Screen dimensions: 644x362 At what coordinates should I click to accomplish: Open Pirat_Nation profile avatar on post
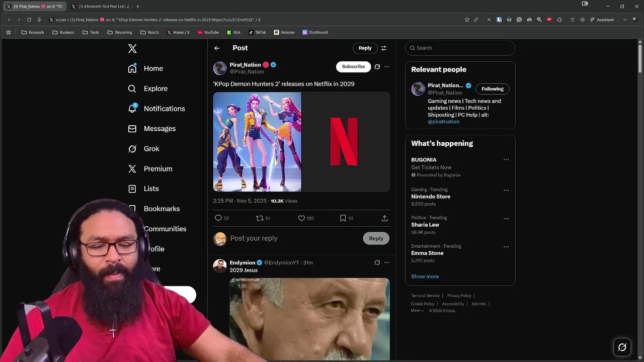(220, 68)
